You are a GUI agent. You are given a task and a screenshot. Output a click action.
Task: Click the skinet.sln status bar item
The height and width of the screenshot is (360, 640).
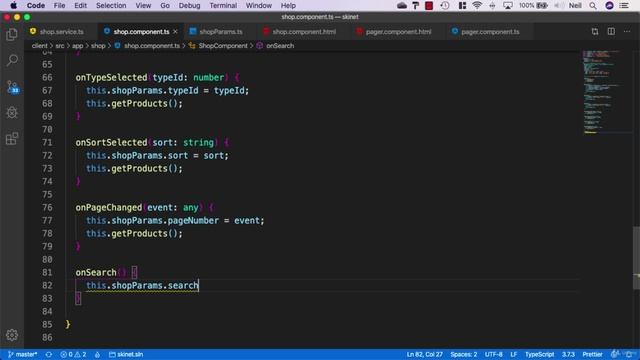pyautogui.click(x=126, y=354)
